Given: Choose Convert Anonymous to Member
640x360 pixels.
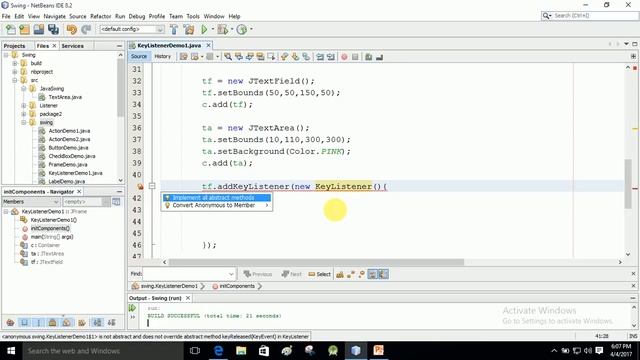Looking at the screenshot, I should (217, 205).
